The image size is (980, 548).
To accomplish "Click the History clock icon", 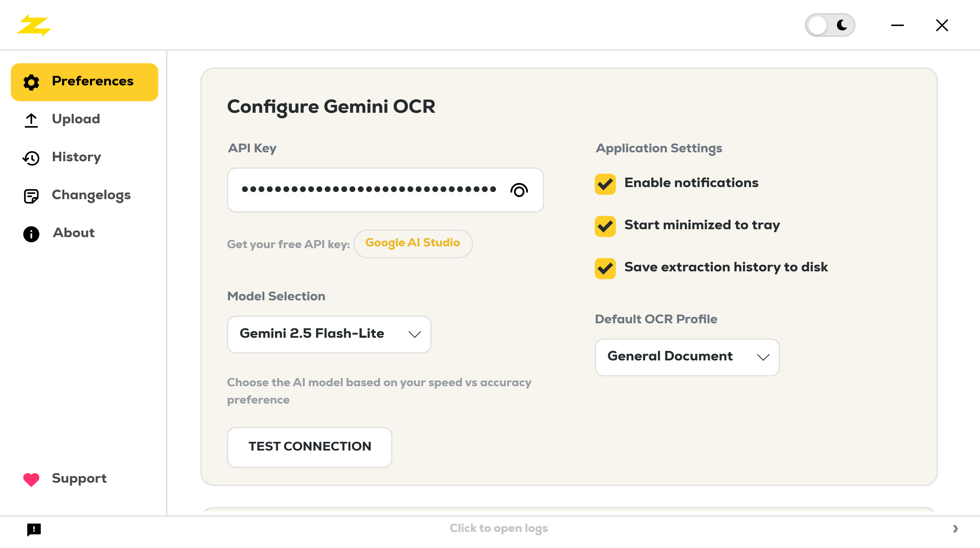I will pyautogui.click(x=31, y=158).
